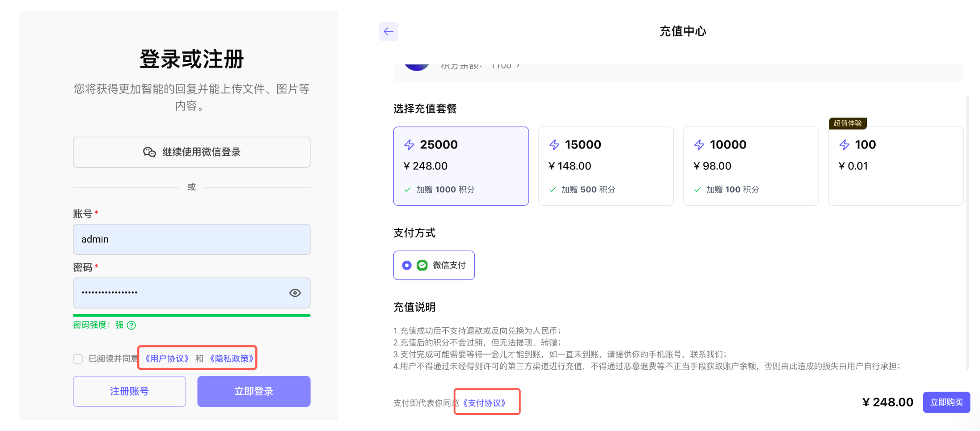Click the green WeChat Pay logo
The height and width of the screenshot is (431, 980).
pyautogui.click(x=422, y=266)
